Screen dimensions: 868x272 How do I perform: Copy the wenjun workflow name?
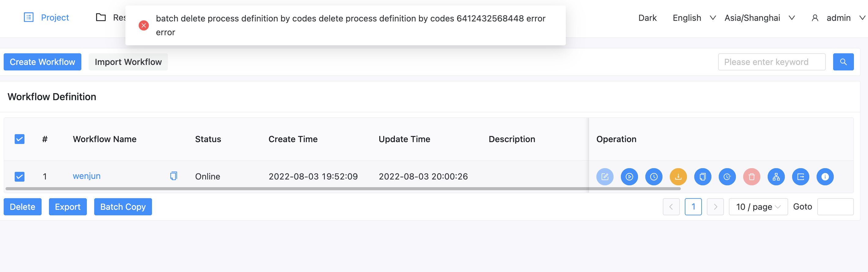click(173, 176)
